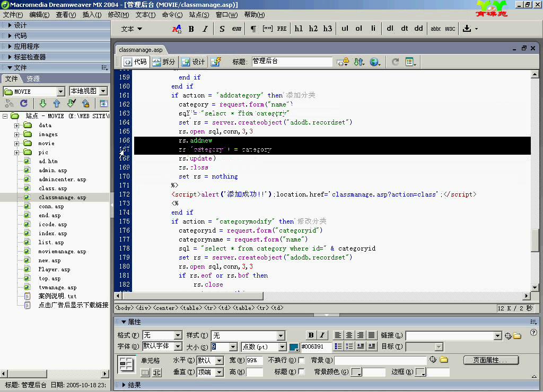Insert unordered list (ul) tag
543x392 pixels.
click(x=345, y=29)
